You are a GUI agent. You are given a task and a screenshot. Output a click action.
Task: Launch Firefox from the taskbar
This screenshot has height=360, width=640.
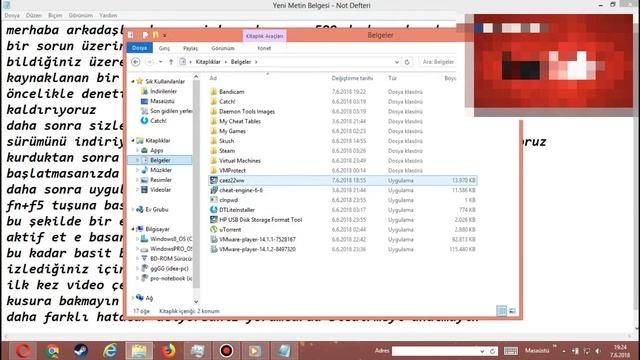tap(168, 351)
